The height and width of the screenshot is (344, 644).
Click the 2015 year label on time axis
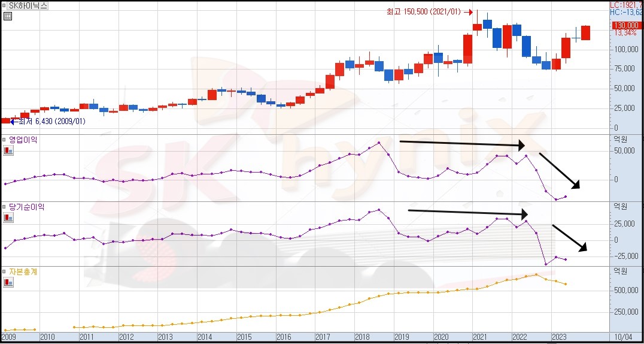pos(245,337)
